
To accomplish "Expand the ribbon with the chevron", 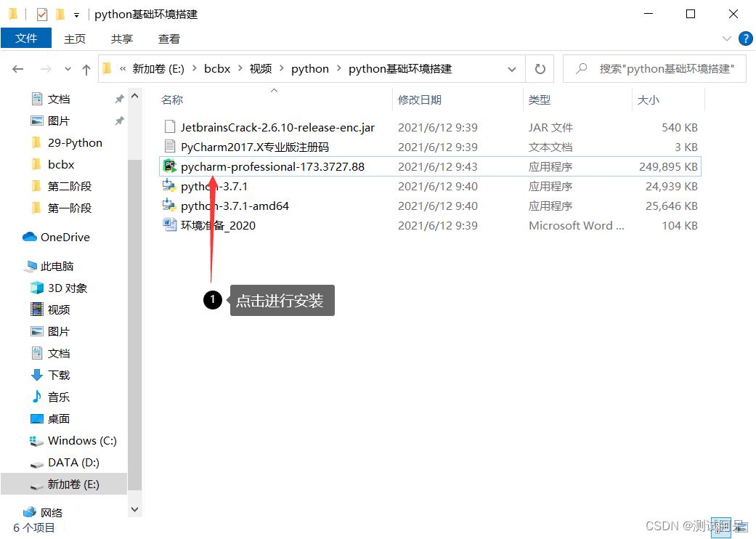I will point(727,38).
